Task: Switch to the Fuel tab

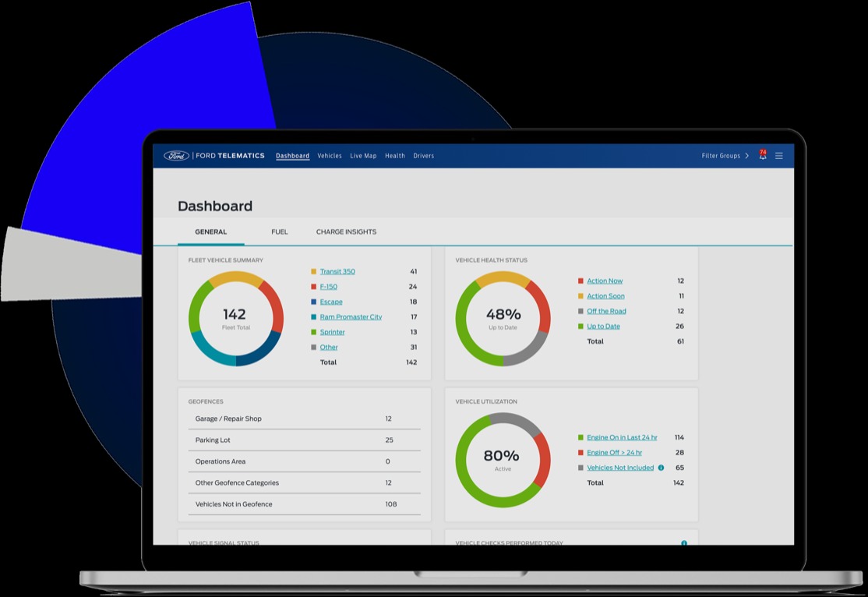Action: (279, 231)
